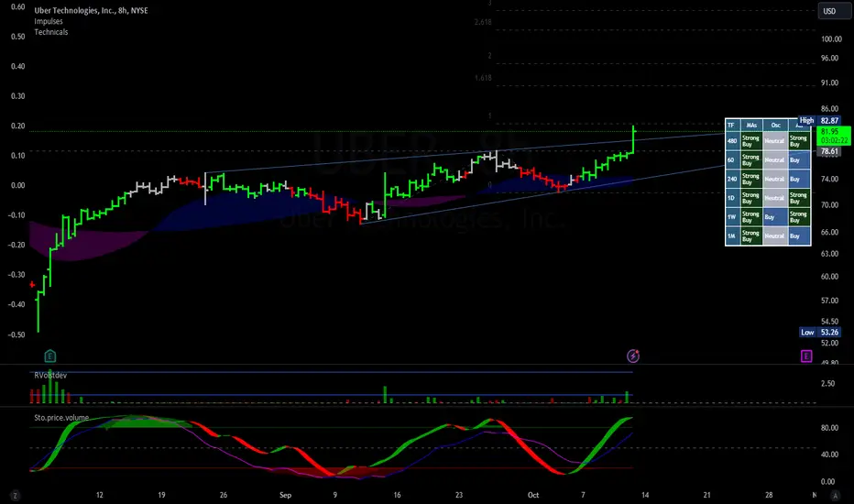854x504 pixels.
Task: Click the MAs header cell in table
Action: point(751,126)
